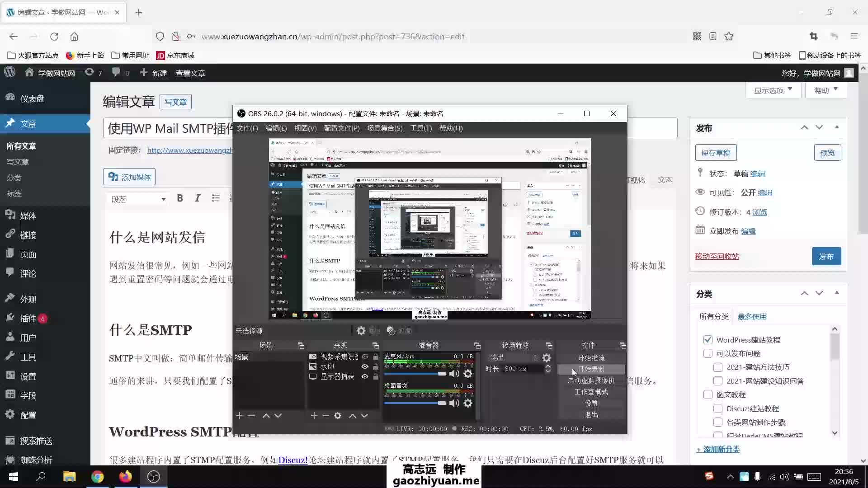Open OBS 视图(V) menu
868x488 pixels.
click(x=305, y=128)
